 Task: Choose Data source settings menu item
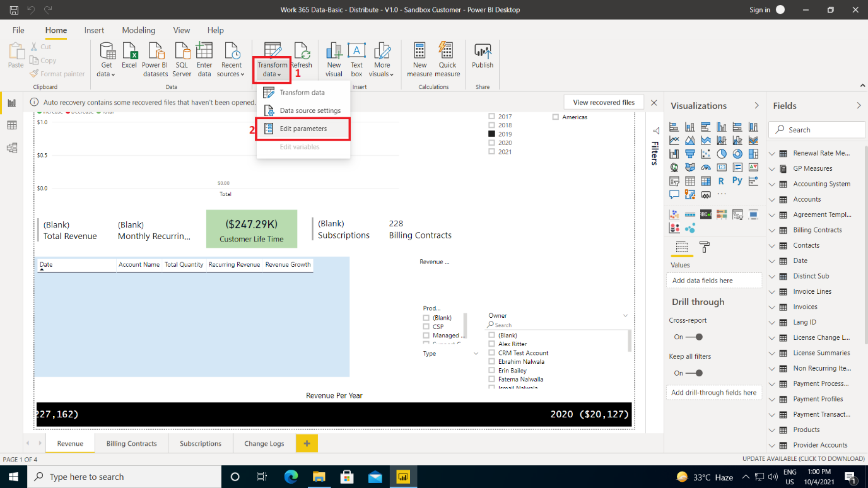point(303,110)
